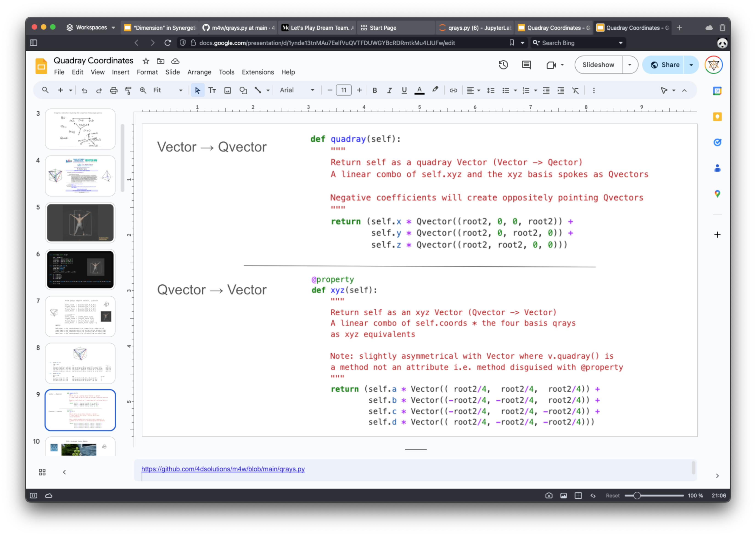Insert image toolbar icon

pyautogui.click(x=228, y=90)
